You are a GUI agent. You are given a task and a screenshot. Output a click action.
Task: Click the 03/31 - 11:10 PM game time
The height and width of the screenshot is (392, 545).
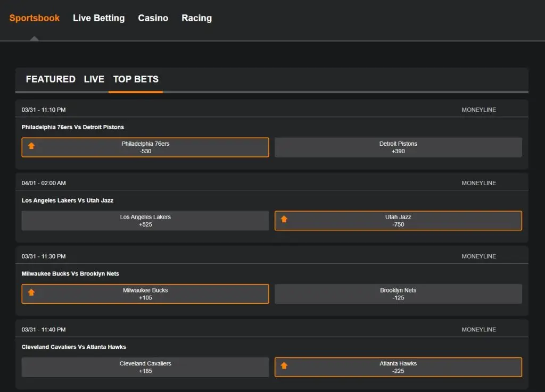(x=44, y=110)
